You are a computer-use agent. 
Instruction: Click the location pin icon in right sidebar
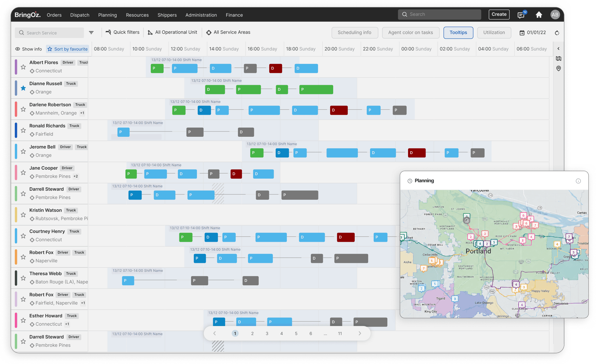click(558, 68)
